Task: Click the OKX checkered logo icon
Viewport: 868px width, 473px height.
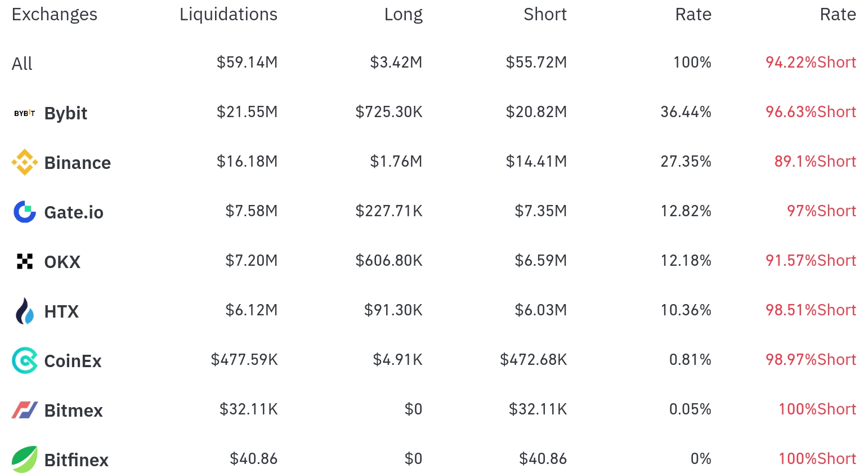Action: [x=24, y=261]
